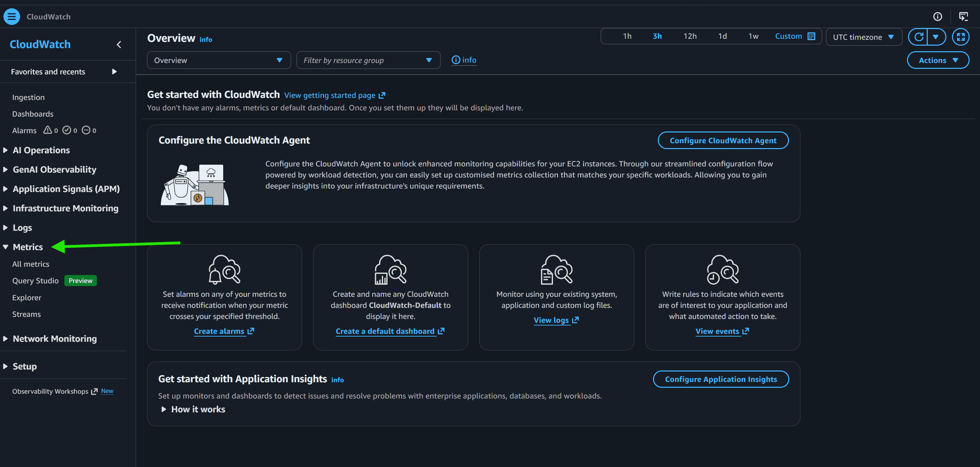
Task: Click the OK checkmark alarm status icon
Action: point(66,130)
